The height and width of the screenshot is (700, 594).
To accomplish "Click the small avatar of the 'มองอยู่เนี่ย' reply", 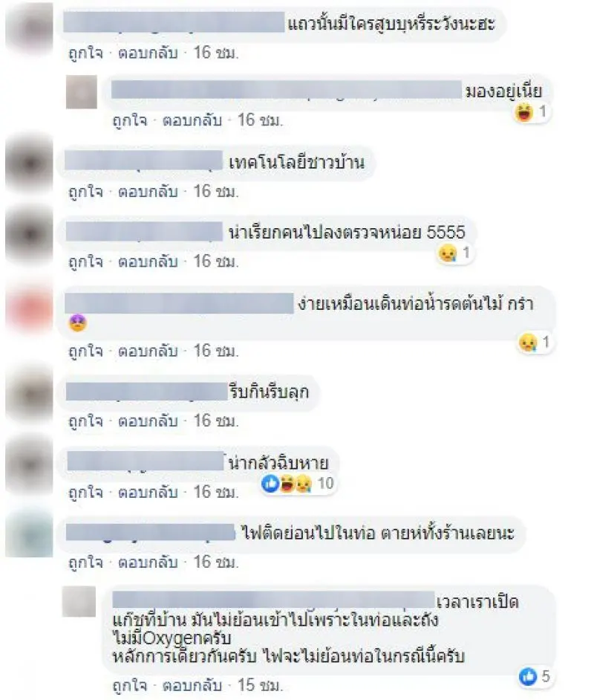I will (82, 92).
